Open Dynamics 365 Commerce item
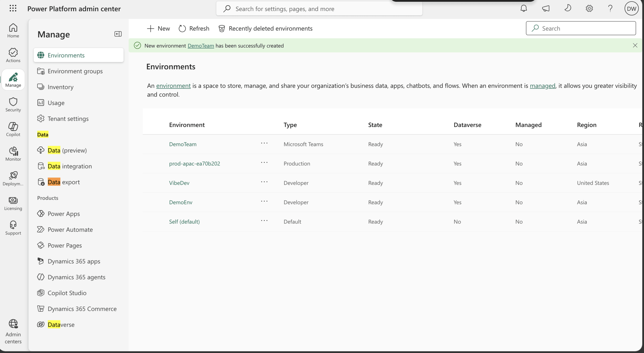Viewport: 644px width, 353px height. coord(78,309)
